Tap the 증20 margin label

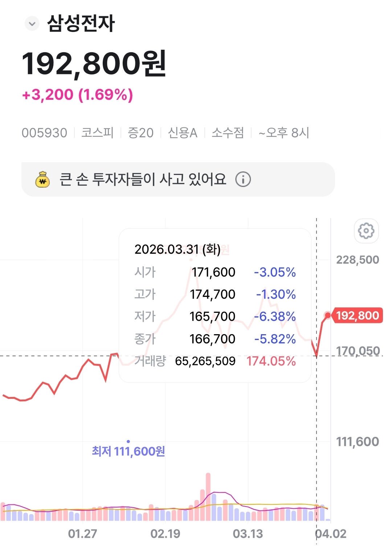[140, 133]
